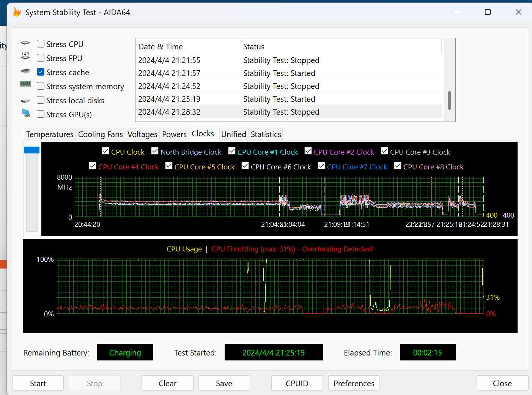The height and width of the screenshot is (395, 532).
Task: Click the cache chip icon beside Stress cache
Action: [25, 71]
